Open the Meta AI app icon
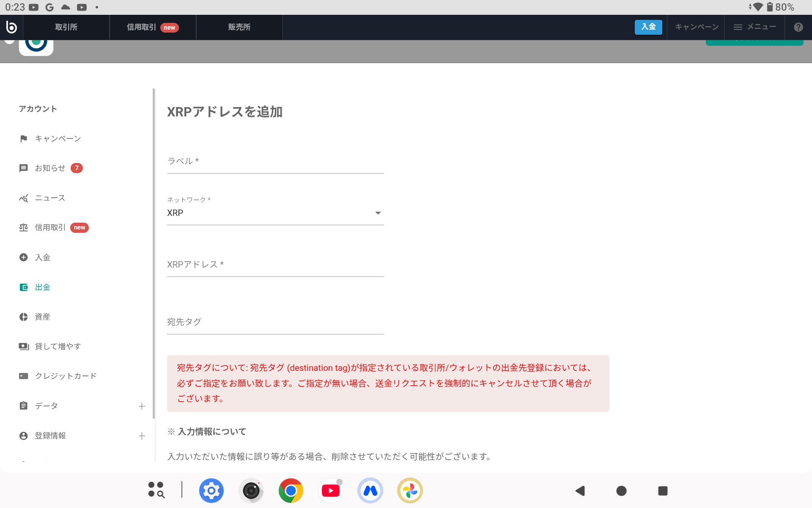The image size is (812, 508). (x=370, y=491)
